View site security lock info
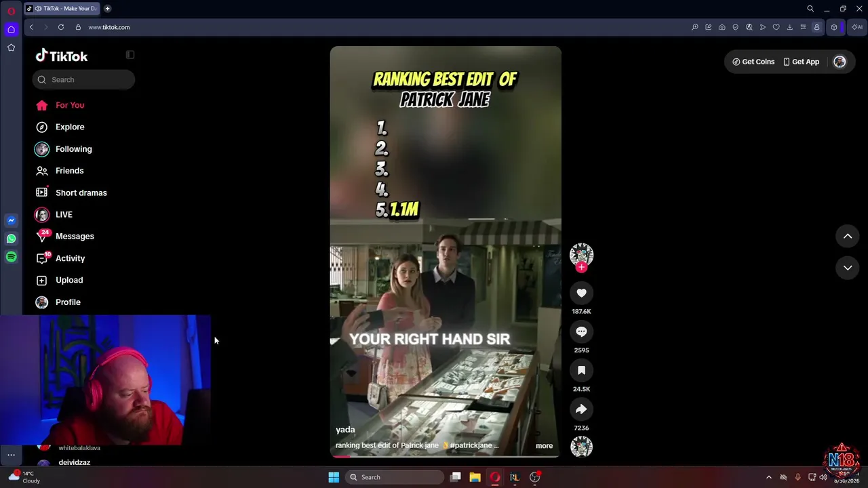This screenshot has width=868, height=488. click(x=78, y=27)
